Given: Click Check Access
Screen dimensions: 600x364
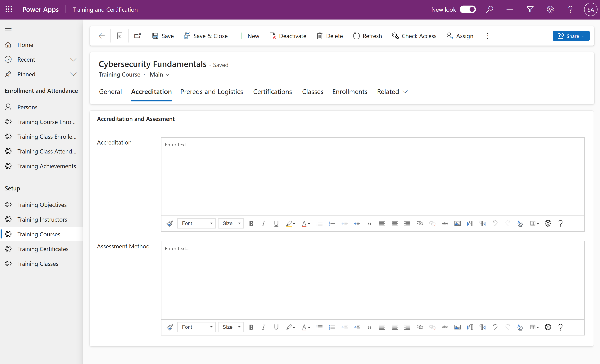Looking at the screenshot, I should (x=414, y=36).
